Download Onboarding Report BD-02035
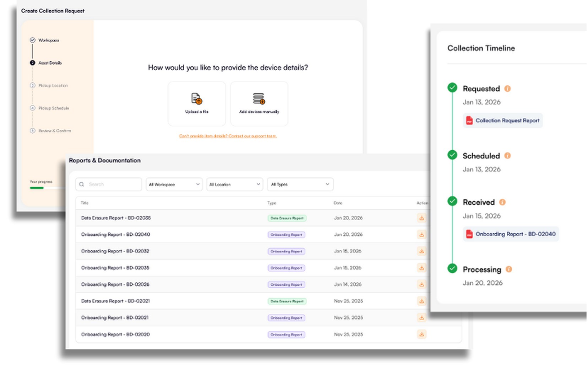 pos(421,268)
